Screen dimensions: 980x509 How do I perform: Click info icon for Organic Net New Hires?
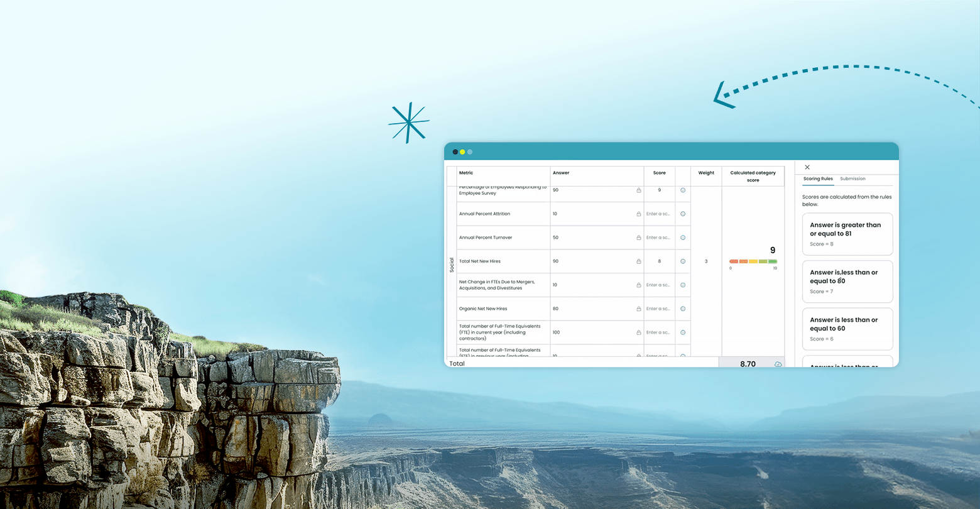coord(683,309)
